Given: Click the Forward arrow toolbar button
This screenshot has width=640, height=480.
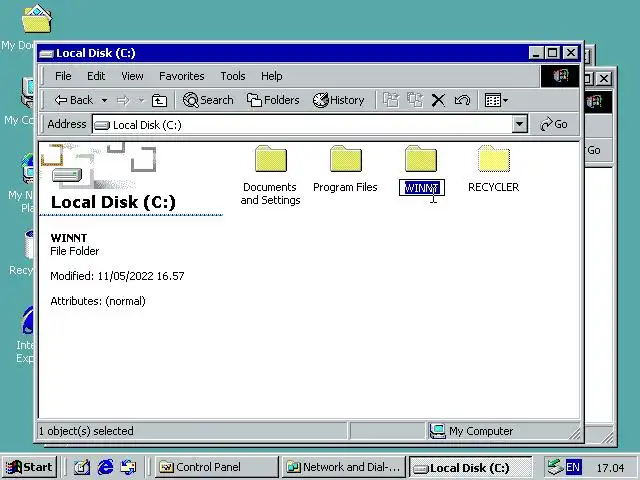Looking at the screenshot, I should 123,100.
